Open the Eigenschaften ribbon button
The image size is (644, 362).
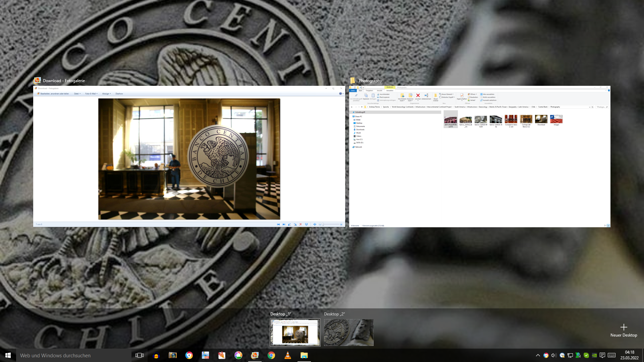(x=462, y=97)
